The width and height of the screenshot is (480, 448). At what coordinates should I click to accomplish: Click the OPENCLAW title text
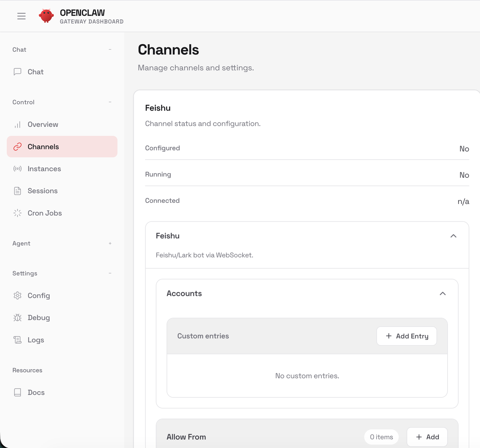click(x=82, y=13)
